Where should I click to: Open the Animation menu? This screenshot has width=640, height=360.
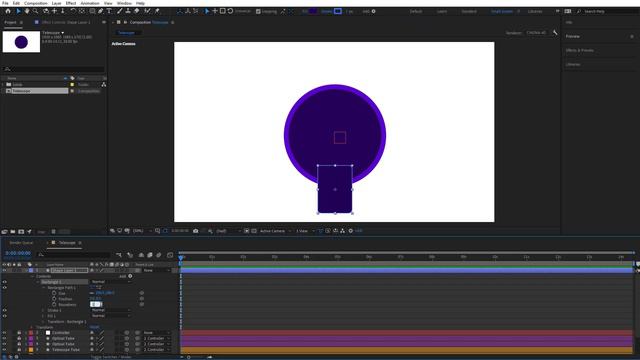tap(90, 3)
